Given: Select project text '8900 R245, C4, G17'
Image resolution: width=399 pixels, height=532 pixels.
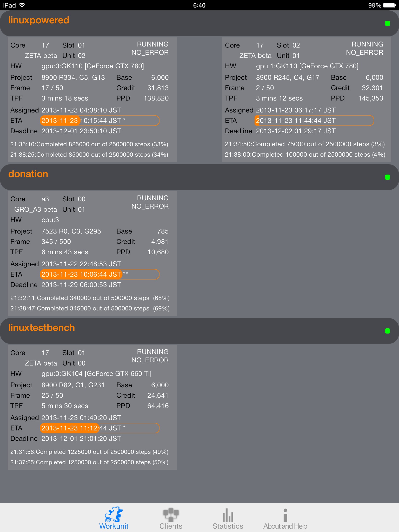Looking at the screenshot, I should [288, 77].
